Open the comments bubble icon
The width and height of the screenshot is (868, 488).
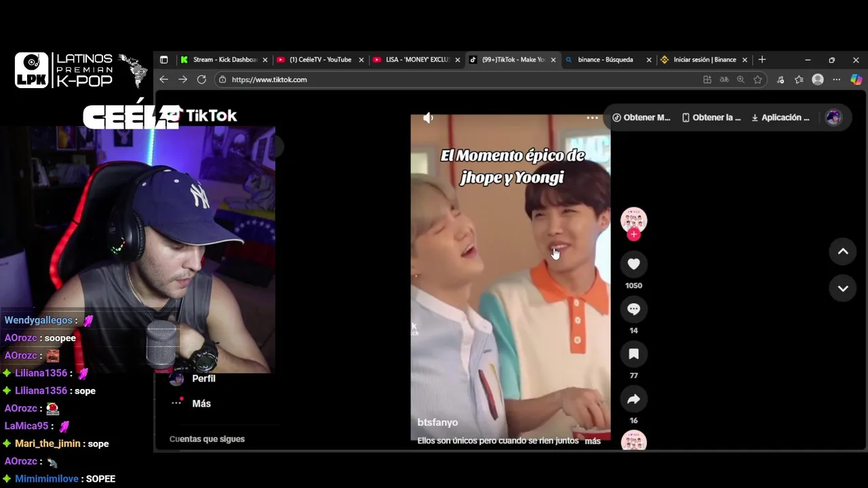click(633, 309)
